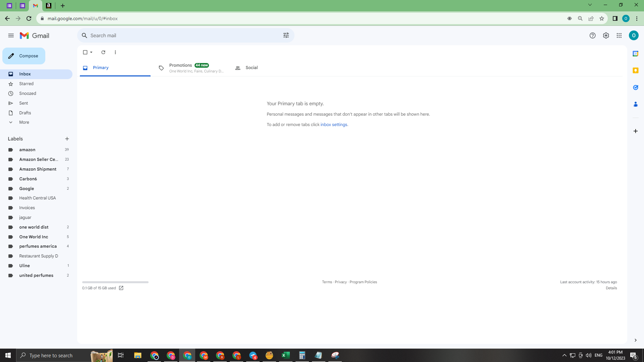Compose a new email

24,56
